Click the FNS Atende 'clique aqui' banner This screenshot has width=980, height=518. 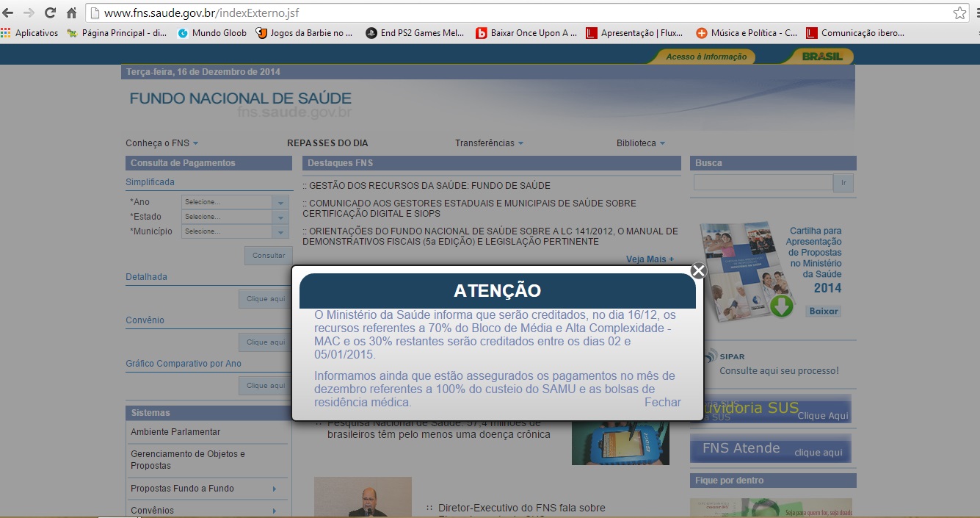tap(771, 448)
